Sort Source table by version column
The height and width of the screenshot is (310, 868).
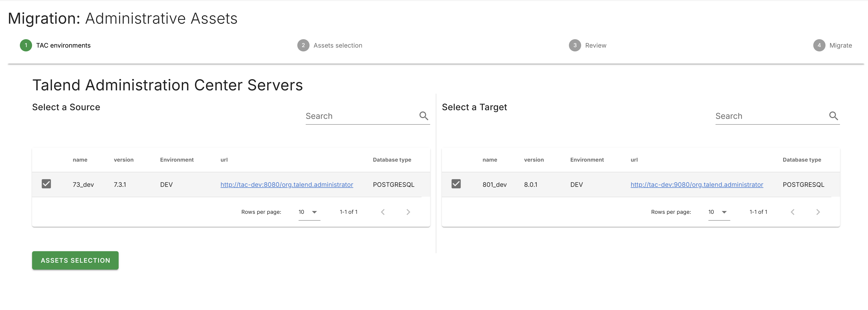tap(124, 160)
